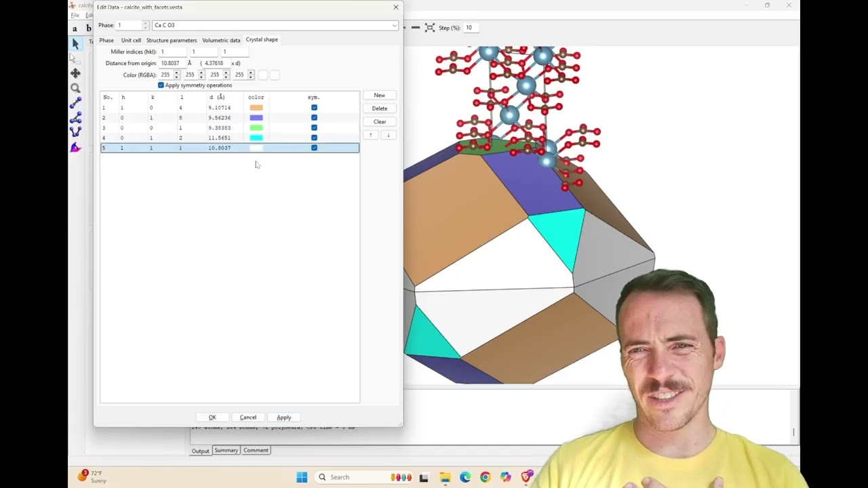Viewport: 868px width, 488px height.
Task: Select the dihedral angle measure tool
Action: [75, 131]
